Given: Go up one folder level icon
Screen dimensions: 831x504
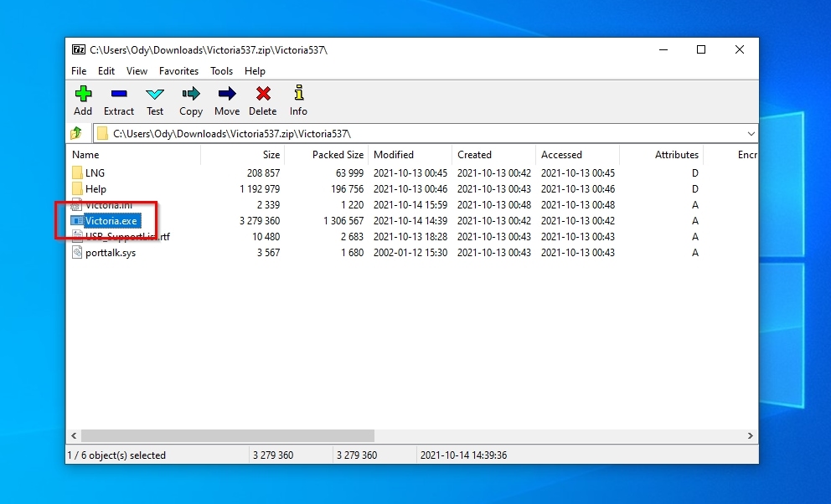Looking at the screenshot, I should tap(76, 133).
